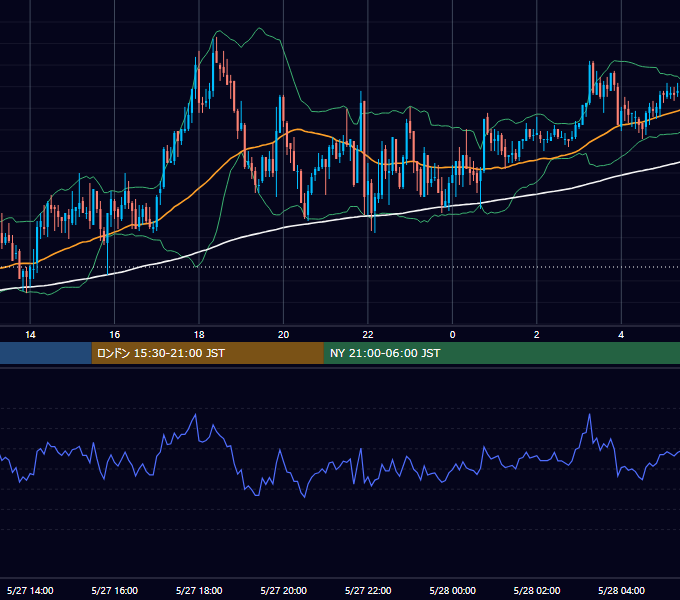The width and height of the screenshot is (680, 600).
Task: Click the 5/28 02:00 date label
Action: tap(537, 590)
